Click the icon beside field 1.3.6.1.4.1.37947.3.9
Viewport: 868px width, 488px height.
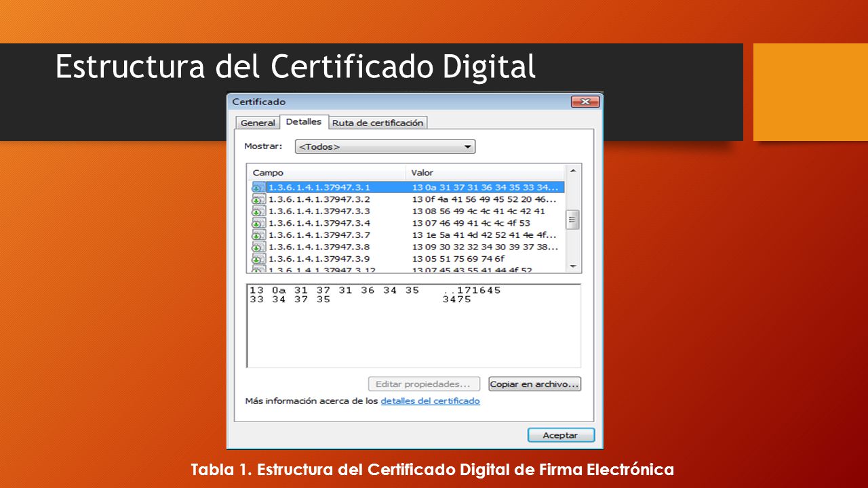[x=258, y=259]
